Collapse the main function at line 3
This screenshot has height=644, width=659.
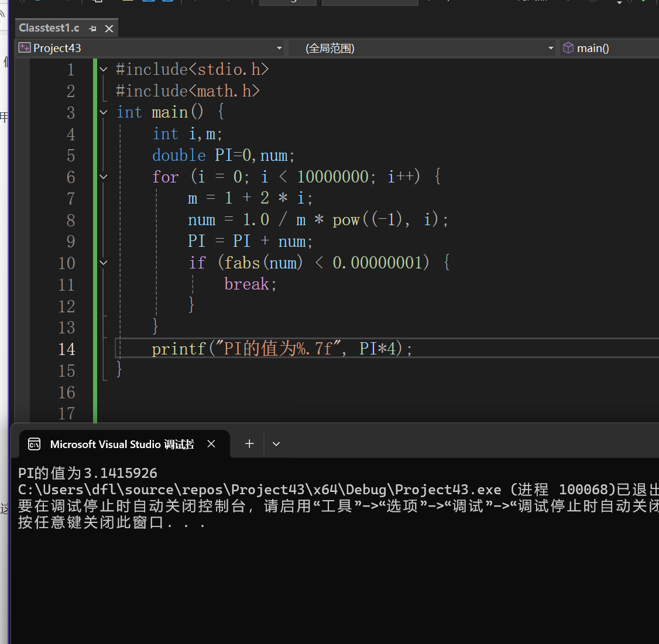click(104, 112)
